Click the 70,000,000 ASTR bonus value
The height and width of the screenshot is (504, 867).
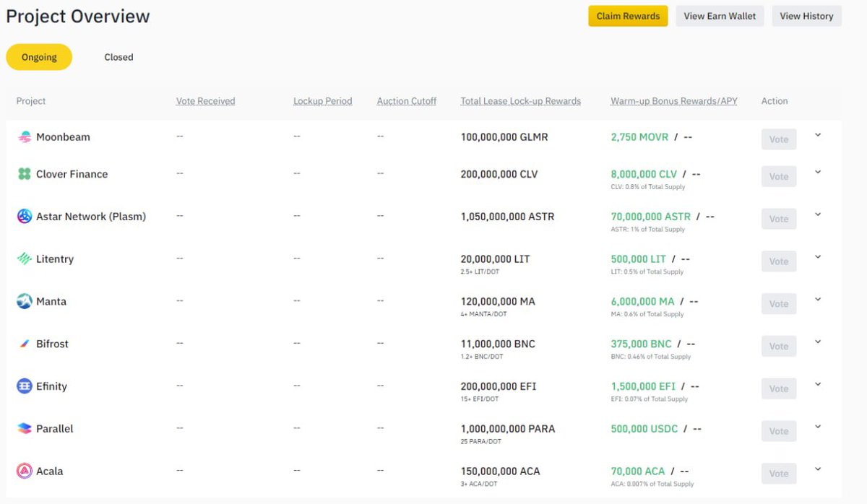click(651, 217)
